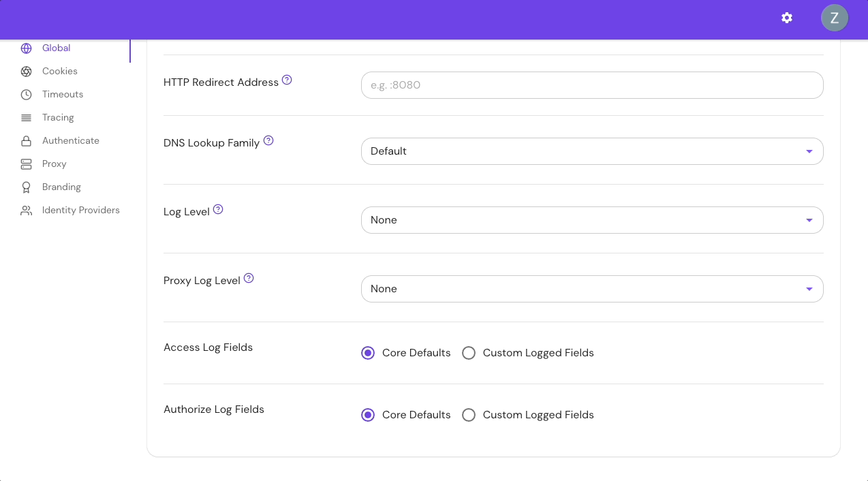Navigate to Identity Providers

pyautogui.click(x=80, y=211)
